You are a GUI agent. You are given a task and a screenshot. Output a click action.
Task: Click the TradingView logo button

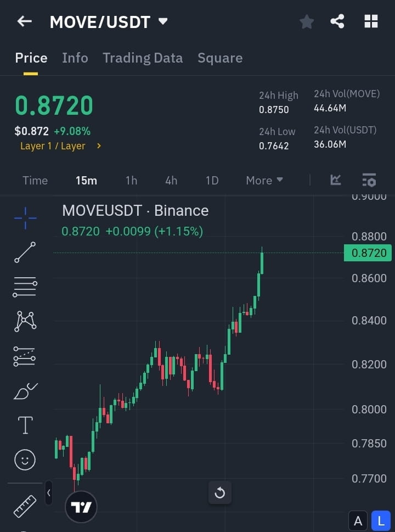coord(81,507)
